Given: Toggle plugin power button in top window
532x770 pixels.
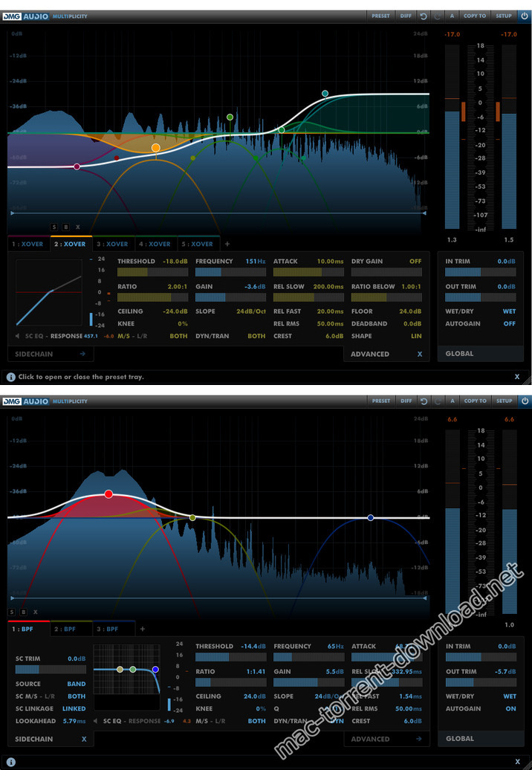Looking at the screenshot, I should pyautogui.click(x=524, y=16).
